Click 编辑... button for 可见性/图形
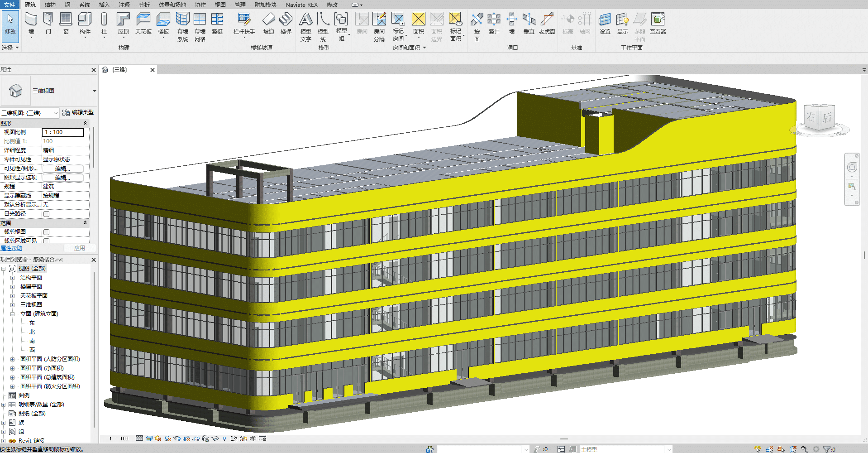This screenshot has height=453, width=868. click(x=63, y=169)
